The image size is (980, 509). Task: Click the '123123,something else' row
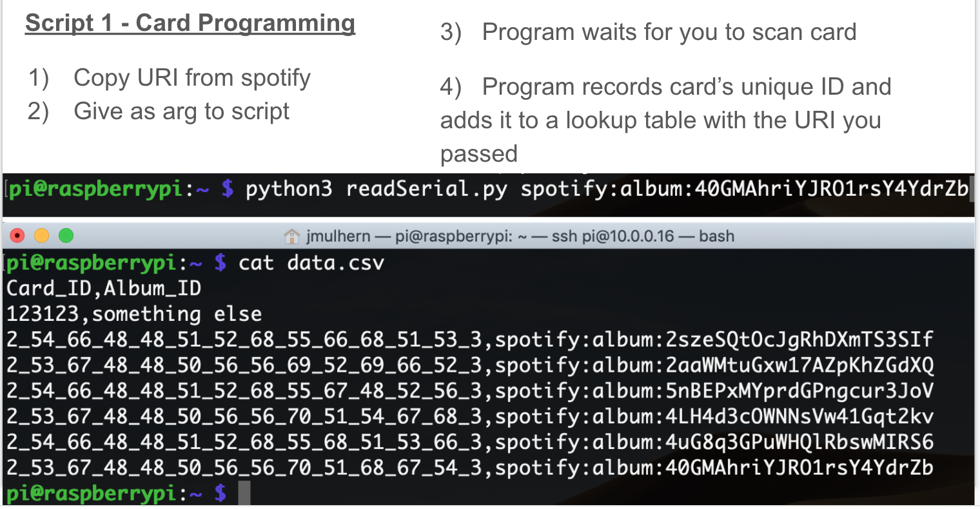pos(134,314)
